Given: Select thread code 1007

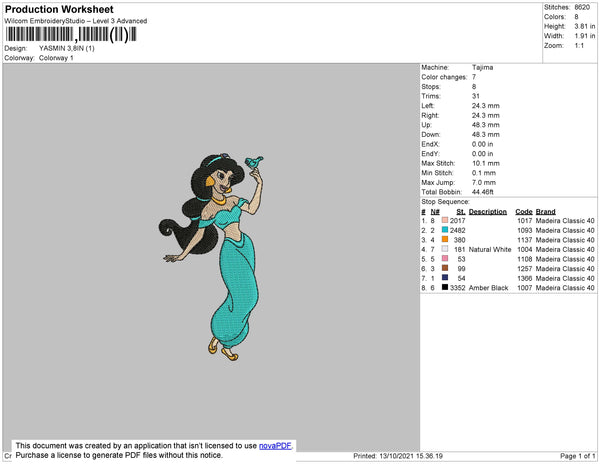Looking at the screenshot, I should 525,288.
